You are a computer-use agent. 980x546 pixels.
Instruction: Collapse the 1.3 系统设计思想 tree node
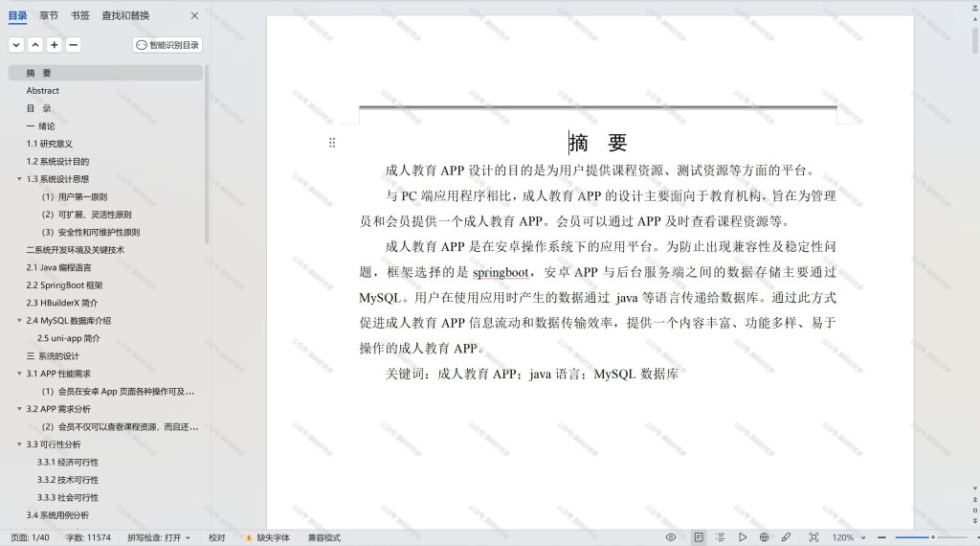point(19,179)
